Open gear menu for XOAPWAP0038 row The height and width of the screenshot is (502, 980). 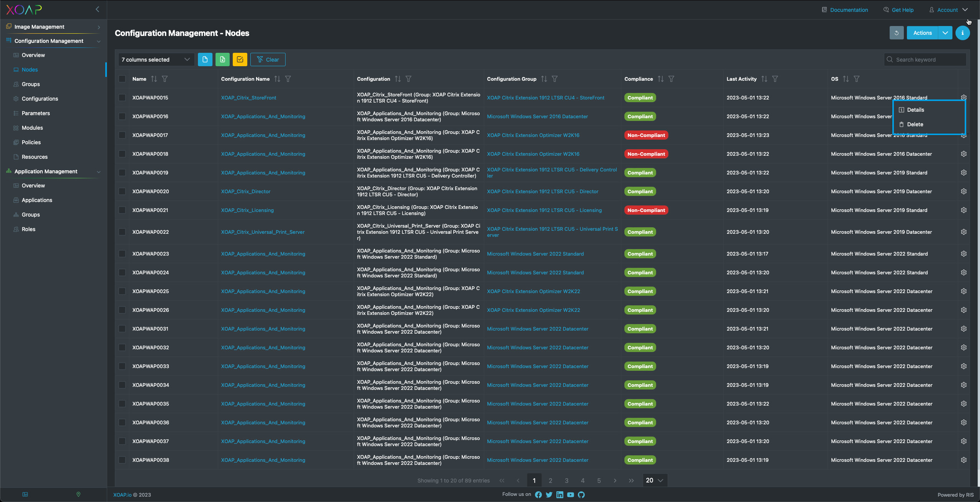point(964,460)
